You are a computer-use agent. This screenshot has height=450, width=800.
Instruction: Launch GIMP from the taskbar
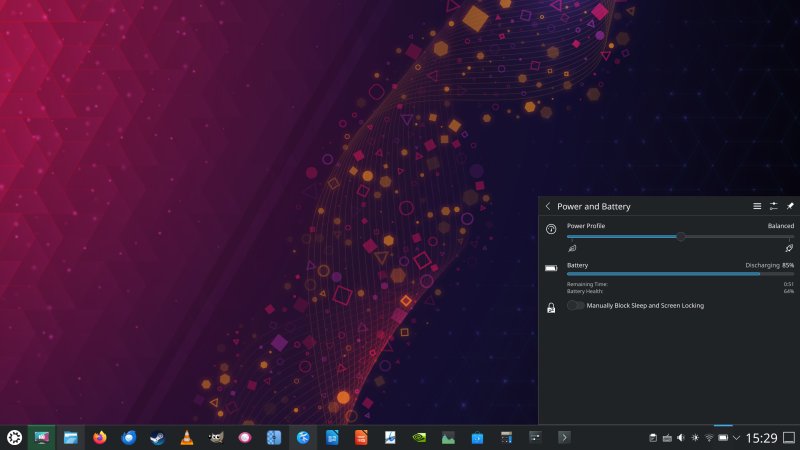[x=216, y=438]
